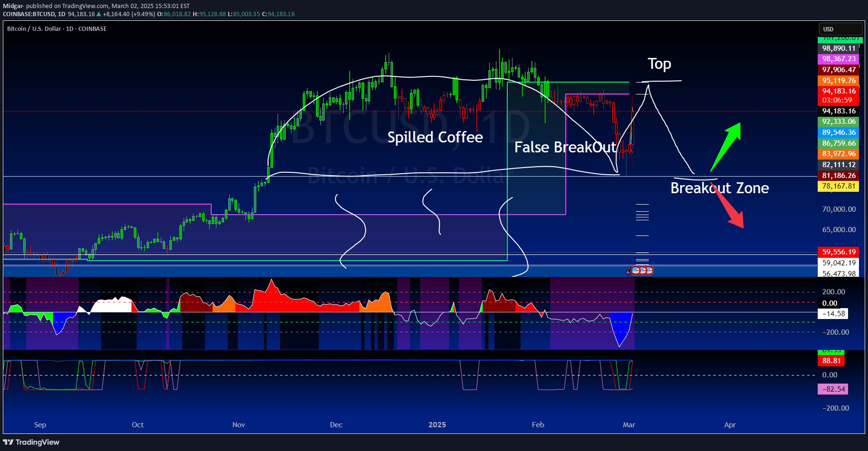Click the "Top" chart annotation
The width and height of the screenshot is (868, 451).
coord(659,64)
